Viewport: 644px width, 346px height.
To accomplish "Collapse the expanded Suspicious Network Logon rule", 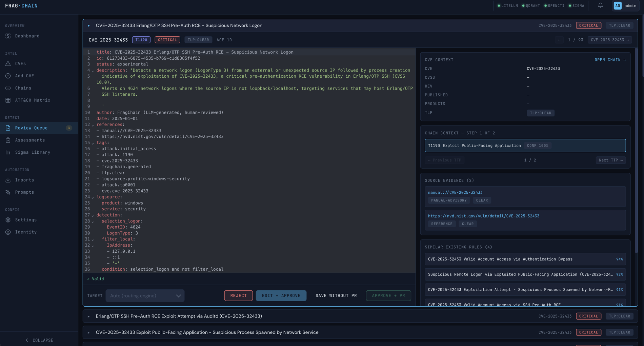I will 89,26.
